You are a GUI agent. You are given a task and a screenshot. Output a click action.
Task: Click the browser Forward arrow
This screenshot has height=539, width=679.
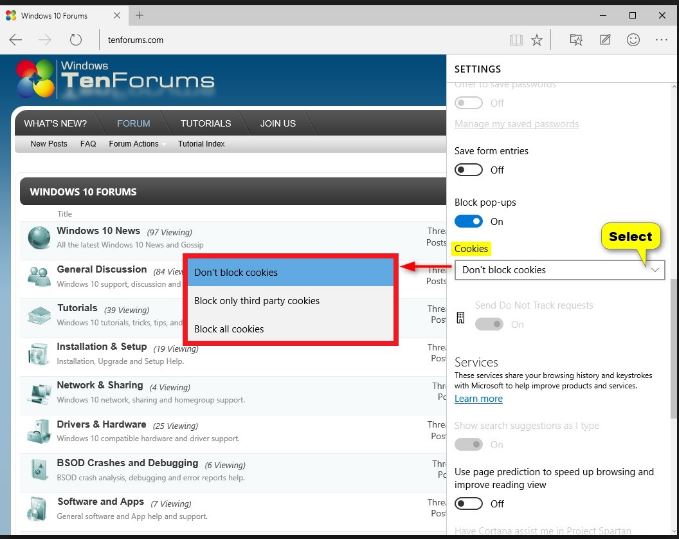pos(45,40)
